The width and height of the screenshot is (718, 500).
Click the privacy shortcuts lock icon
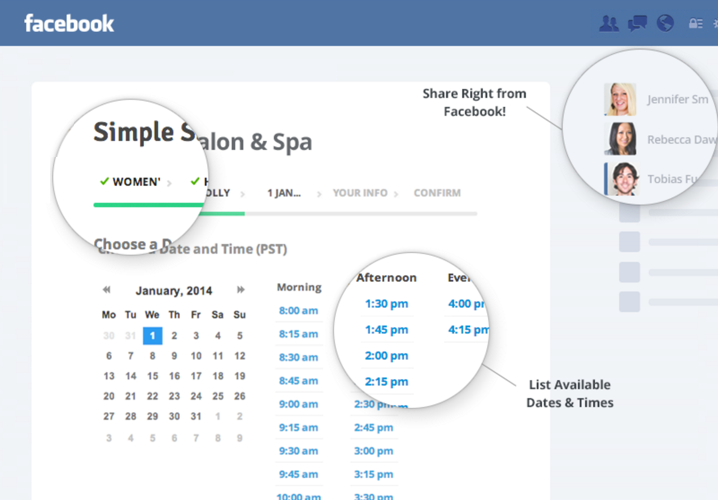[x=696, y=24]
